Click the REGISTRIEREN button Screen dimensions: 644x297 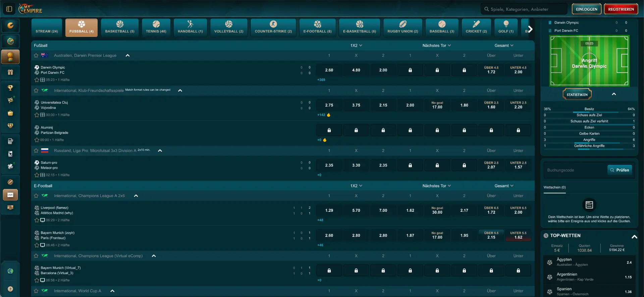point(621,9)
